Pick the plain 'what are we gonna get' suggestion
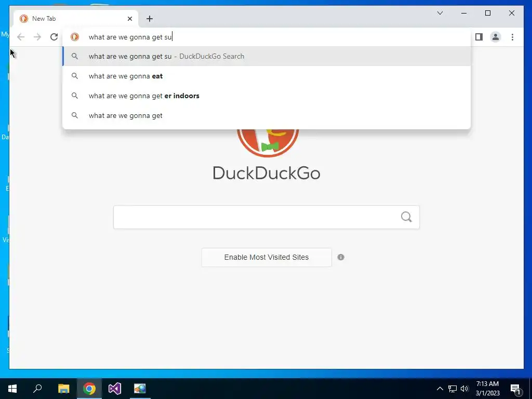Image resolution: width=532 pixels, height=399 pixels. click(x=267, y=115)
